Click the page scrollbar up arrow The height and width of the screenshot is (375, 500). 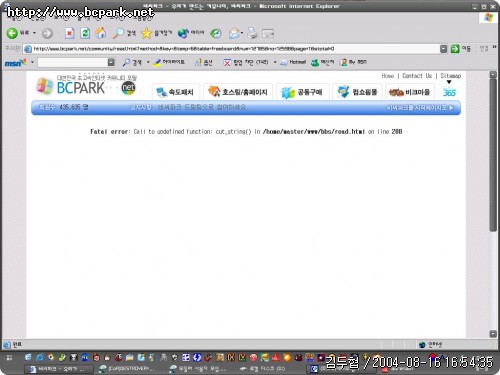tap(493, 75)
